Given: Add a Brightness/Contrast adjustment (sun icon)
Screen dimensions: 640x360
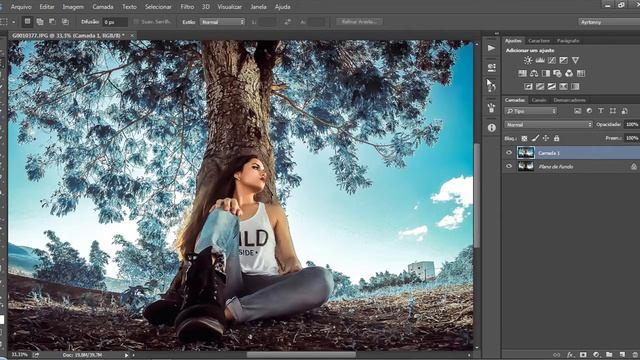Looking at the screenshot, I should pyautogui.click(x=528, y=60).
